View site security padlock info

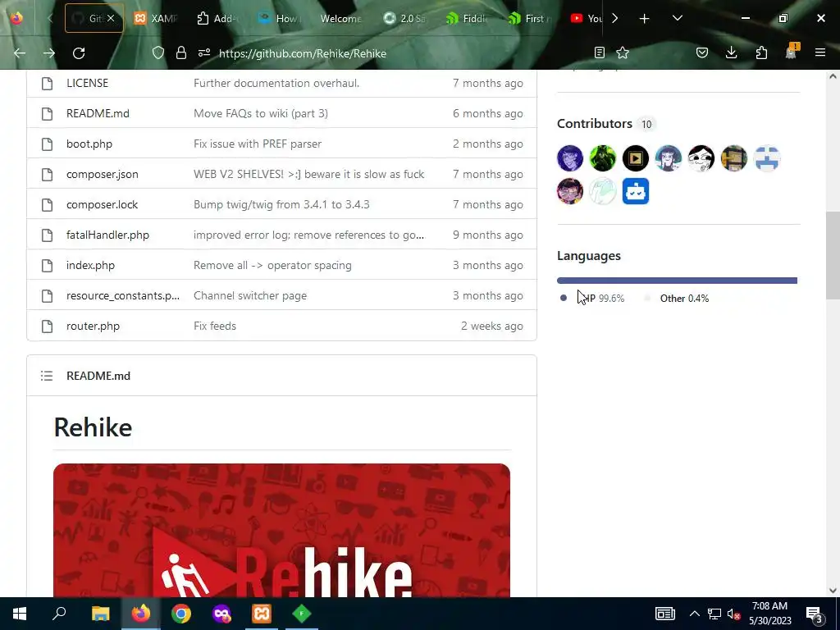pyautogui.click(x=181, y=53)
